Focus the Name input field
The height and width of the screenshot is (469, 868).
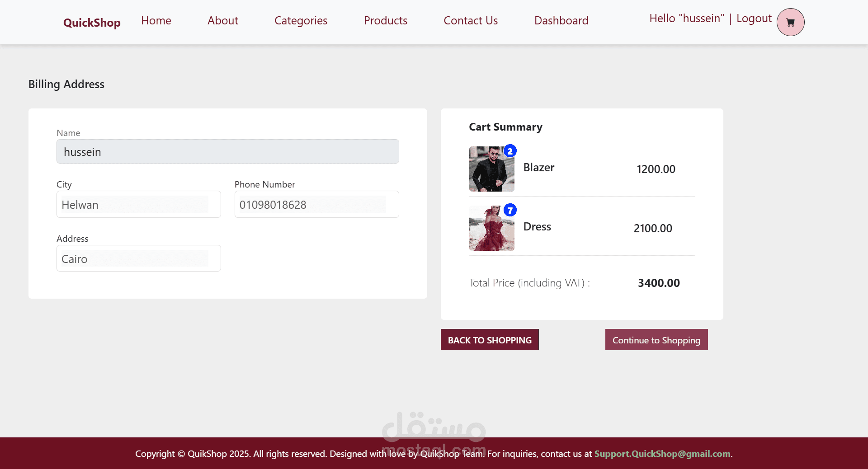227,152
